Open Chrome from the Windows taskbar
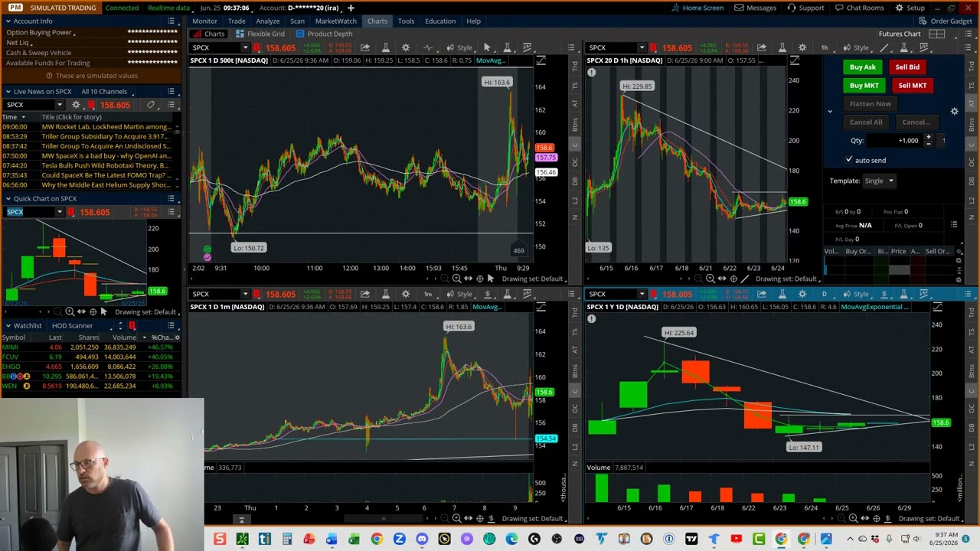Image resolution: width=980 pixels, height=551 pixels. [377, 540]
